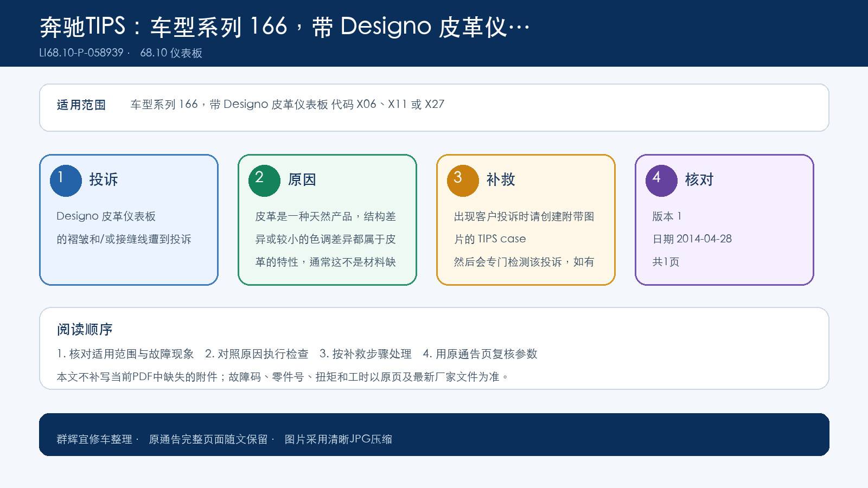Select the 补救 card heading

click(501, 179)
